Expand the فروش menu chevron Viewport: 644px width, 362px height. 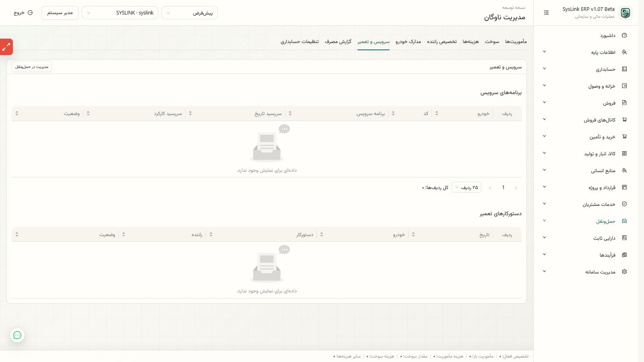(545, 103)
